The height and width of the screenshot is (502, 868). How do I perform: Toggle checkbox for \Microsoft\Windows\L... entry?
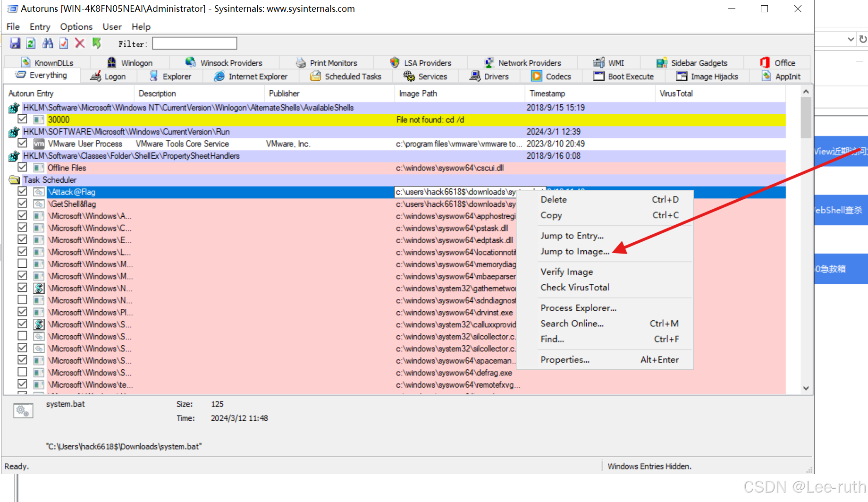[22, 252]
